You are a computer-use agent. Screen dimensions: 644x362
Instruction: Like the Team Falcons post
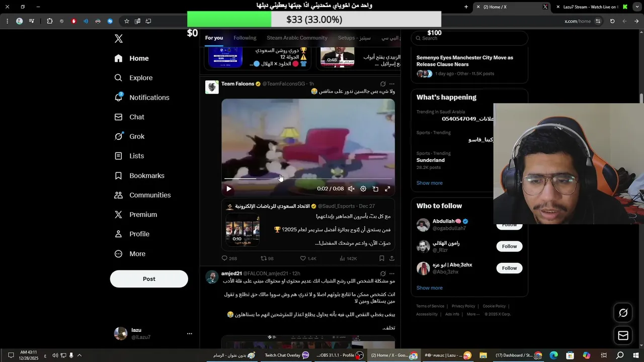pyautogui.click(x=308, y=258)
